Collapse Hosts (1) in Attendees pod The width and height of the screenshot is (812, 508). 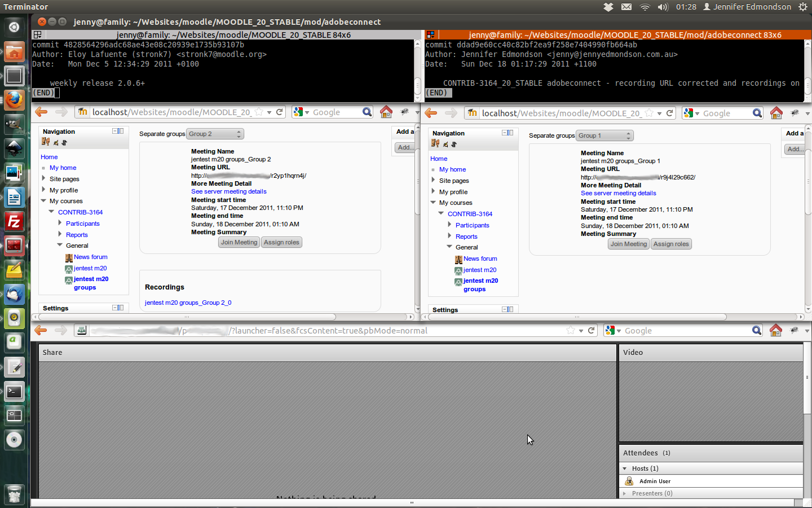click(x=625, y=468)
